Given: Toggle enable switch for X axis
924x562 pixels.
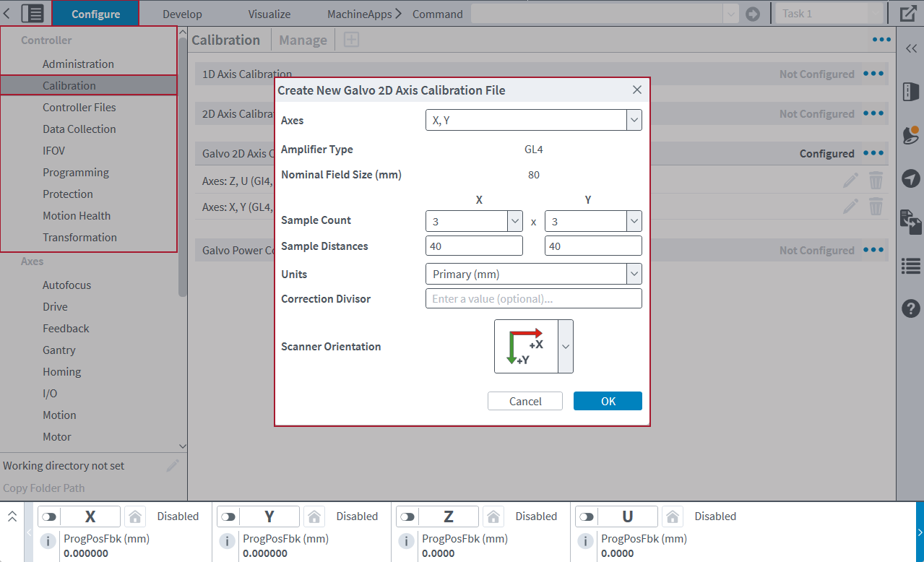Looking at the screenshot, I should (49, 516).
